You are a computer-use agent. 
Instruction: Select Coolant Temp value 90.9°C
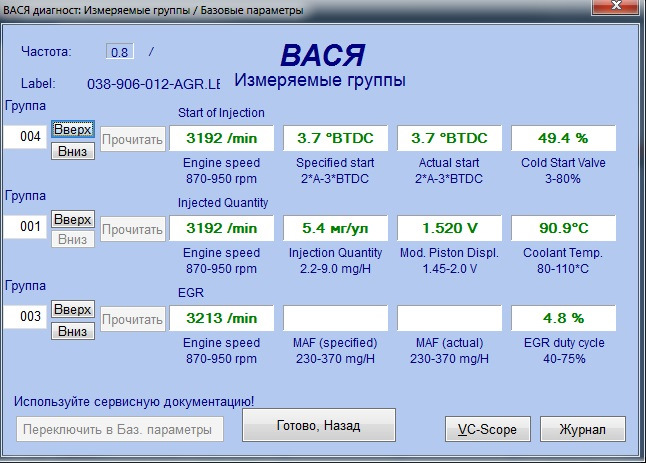564,228
